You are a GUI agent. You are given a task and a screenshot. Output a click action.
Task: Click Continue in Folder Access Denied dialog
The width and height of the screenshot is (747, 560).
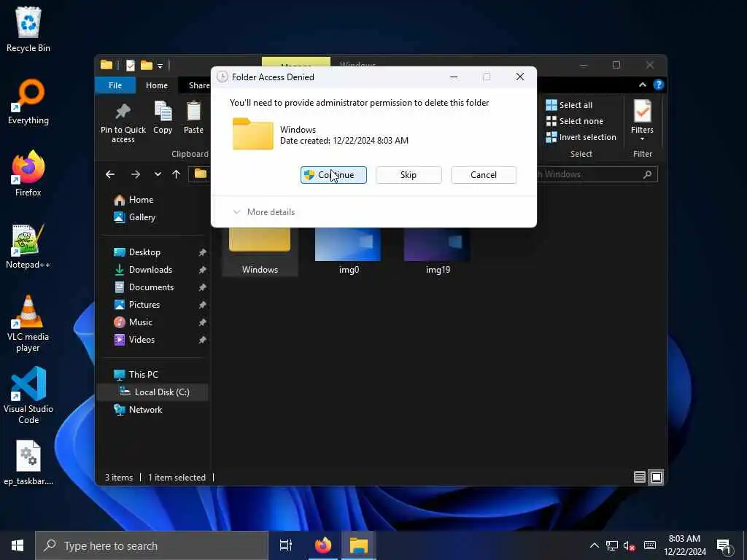point(333,175)
